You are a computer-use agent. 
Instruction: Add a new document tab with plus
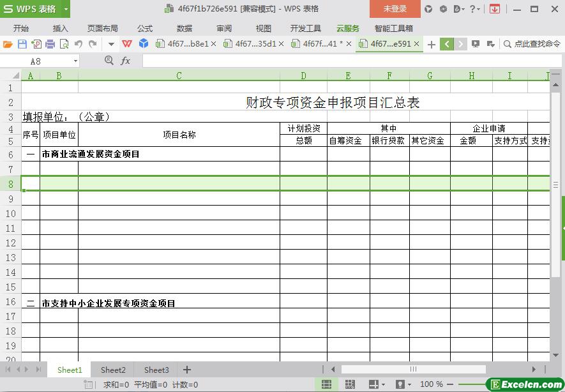pos(432,44)
